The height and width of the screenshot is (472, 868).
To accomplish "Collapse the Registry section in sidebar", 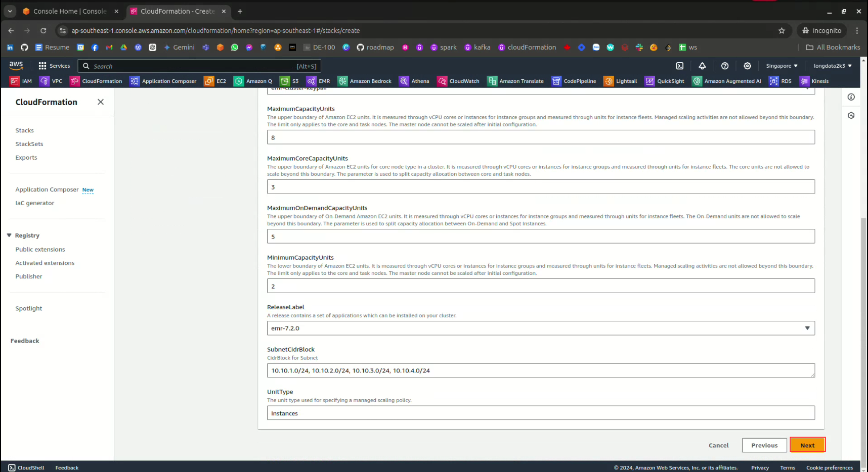I will coord(9,235).
